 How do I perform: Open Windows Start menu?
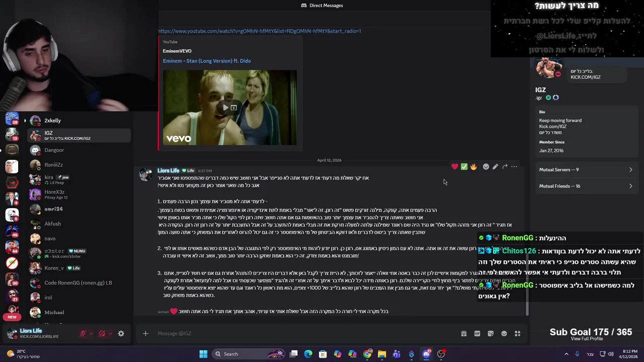tap(203, 354)
